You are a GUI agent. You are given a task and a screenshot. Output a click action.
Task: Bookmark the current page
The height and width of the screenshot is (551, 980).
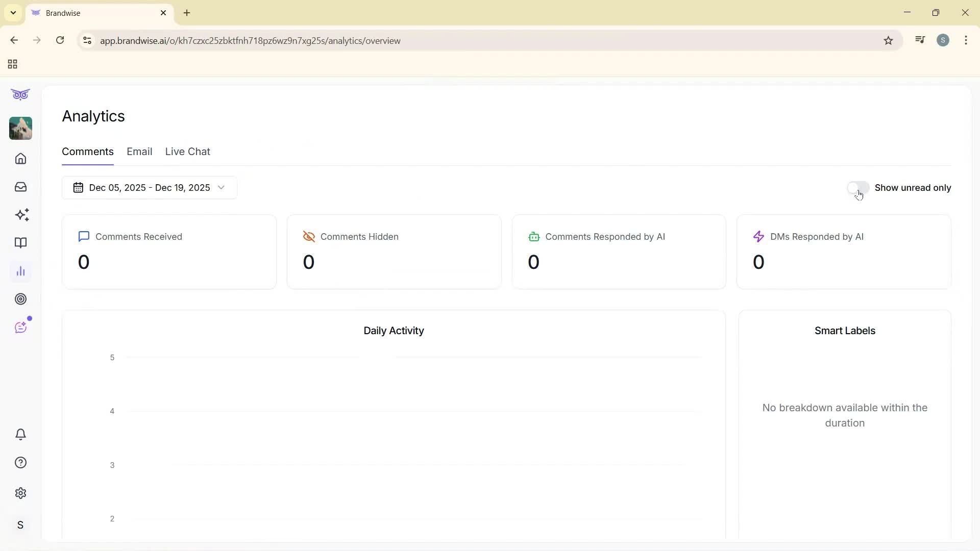[889, 40]
